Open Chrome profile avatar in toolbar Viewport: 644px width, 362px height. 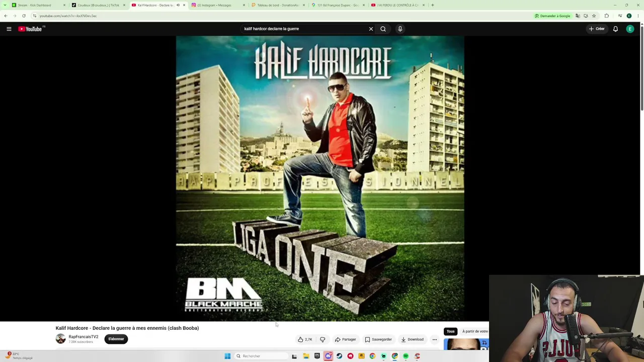click(629, 16)
